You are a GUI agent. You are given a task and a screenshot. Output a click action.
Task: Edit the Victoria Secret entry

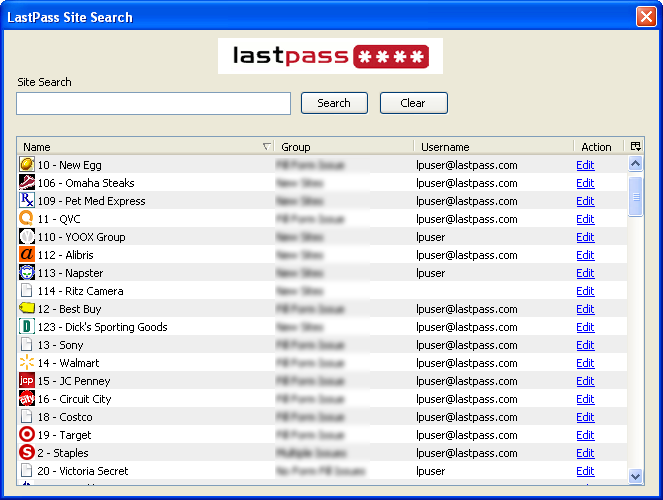pos(585,471)
